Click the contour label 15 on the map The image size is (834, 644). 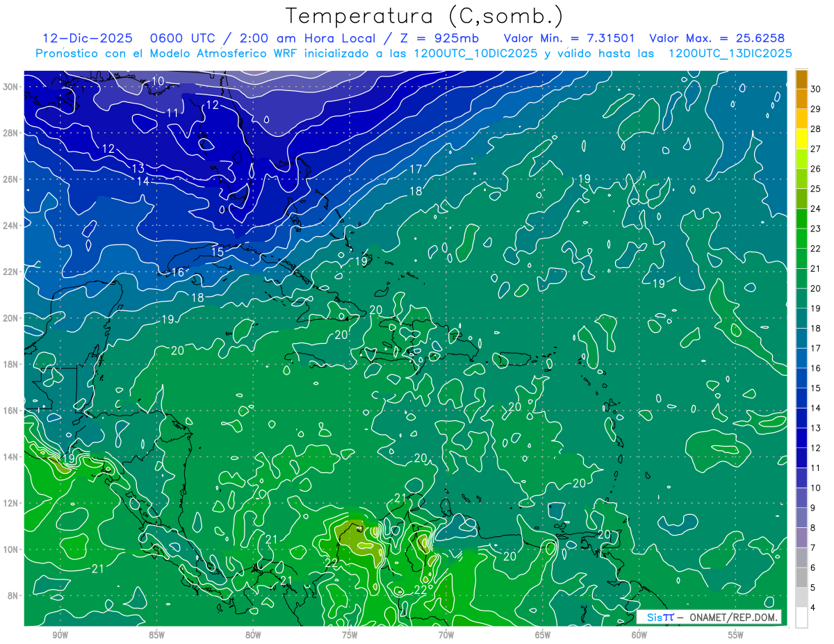pos(218,252)
